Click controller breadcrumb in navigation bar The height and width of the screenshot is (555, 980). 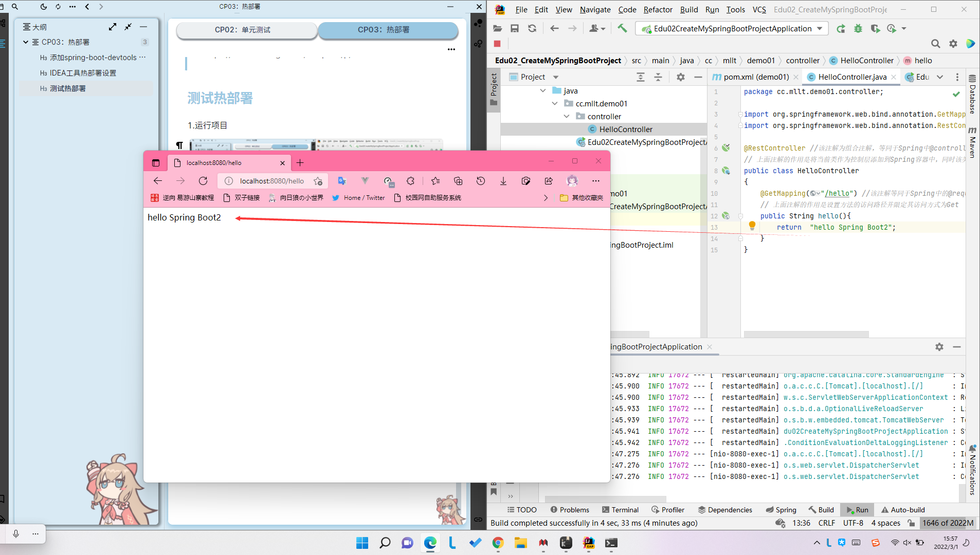click(x=803, y=61)
